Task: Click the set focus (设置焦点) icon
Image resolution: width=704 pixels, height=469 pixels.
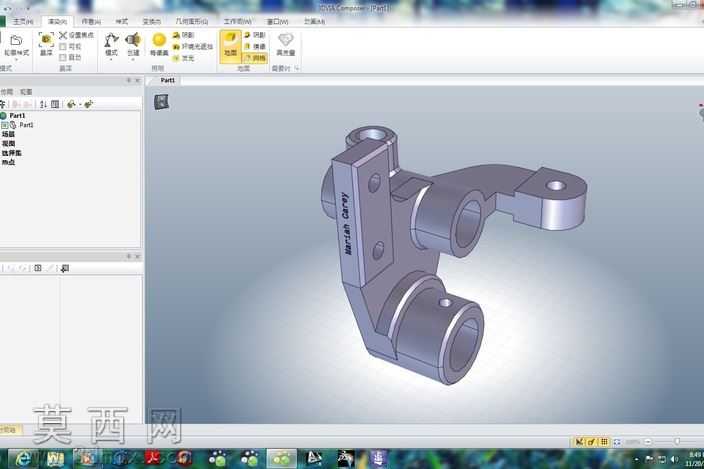Action: point(63,35)
